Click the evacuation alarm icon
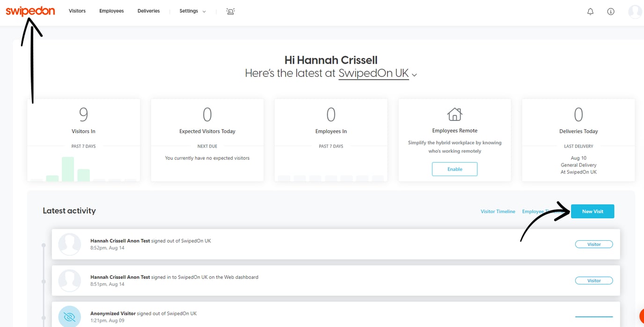Viewport: 644px width, 327px height. pos(230,11)
